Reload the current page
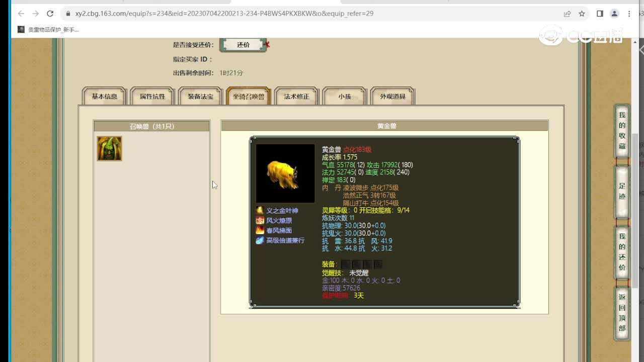 (x=50, y=14)
